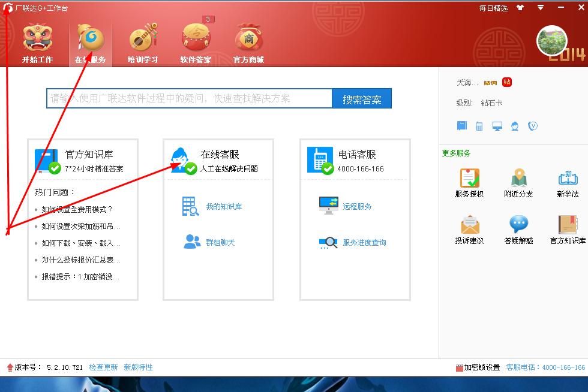Click the small monitor icon in profile panel
Viewport: 588px width, 392px height.
[x=497, y=126]
